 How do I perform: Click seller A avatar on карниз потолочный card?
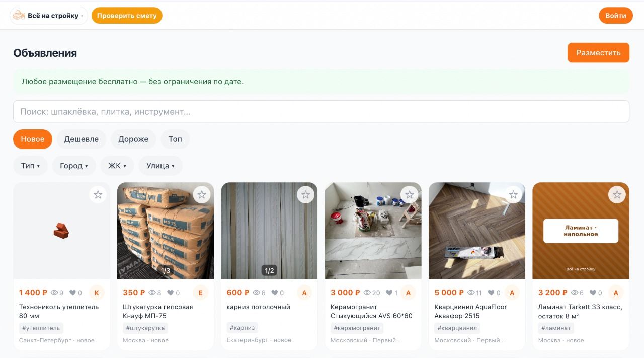pyautogui.click(x=304, y=293)
